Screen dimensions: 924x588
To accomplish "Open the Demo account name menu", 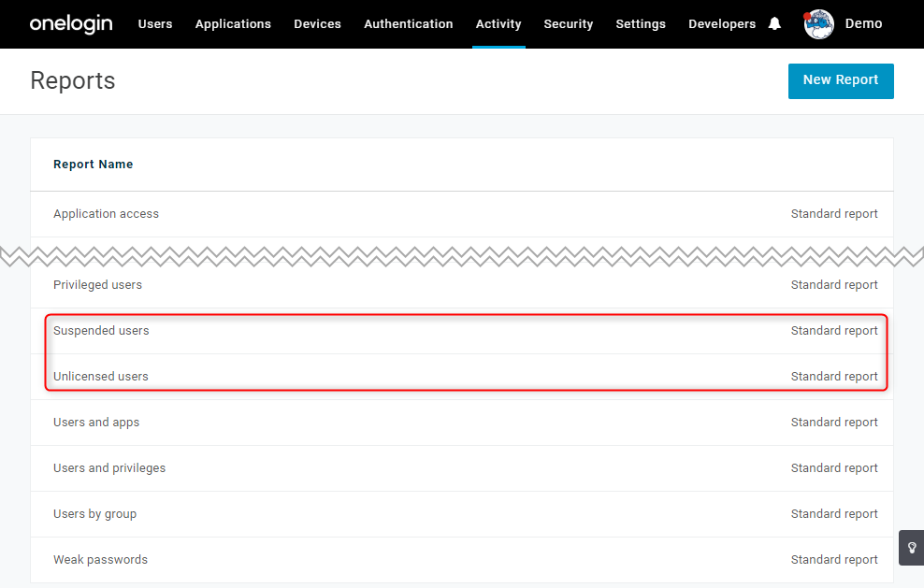I will [863, 23].
